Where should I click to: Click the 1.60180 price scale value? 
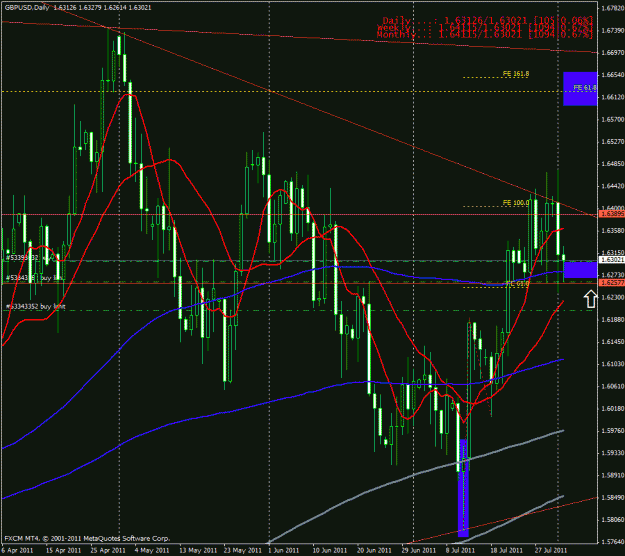[612, 408]
